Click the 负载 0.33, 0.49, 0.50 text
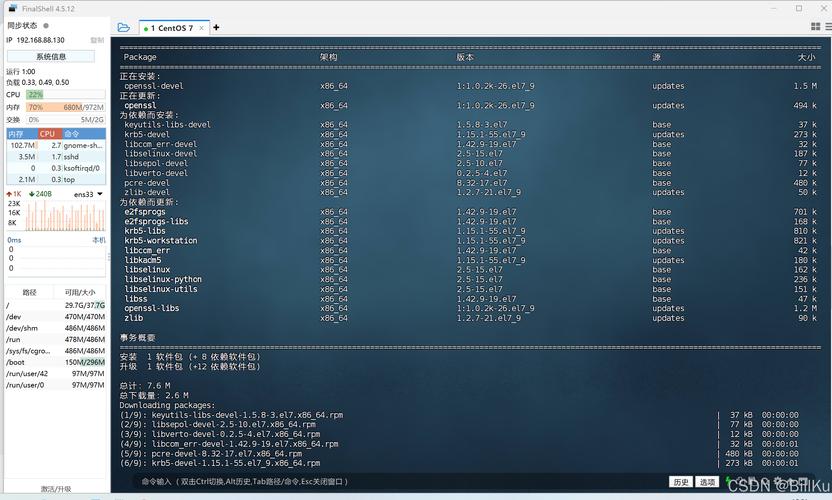832x500 pixels. pyautogui.click(x=38, y=82)
